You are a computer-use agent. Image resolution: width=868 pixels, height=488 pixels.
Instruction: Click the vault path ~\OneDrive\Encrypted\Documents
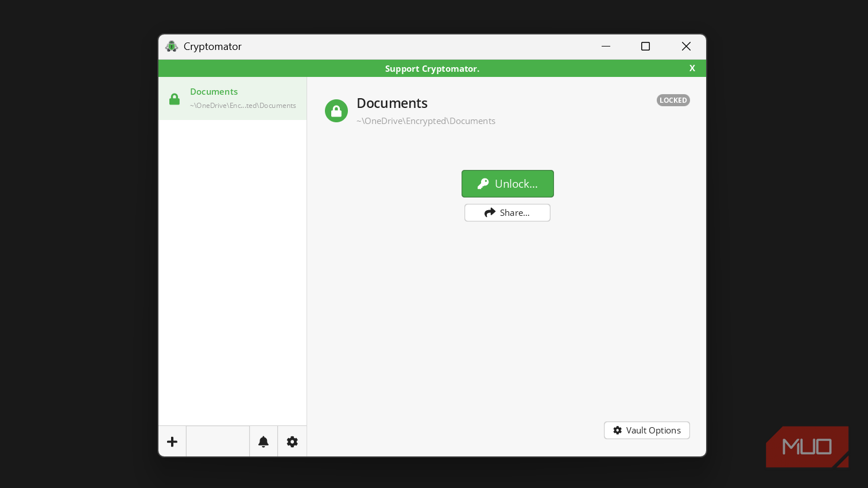(426, 121)
